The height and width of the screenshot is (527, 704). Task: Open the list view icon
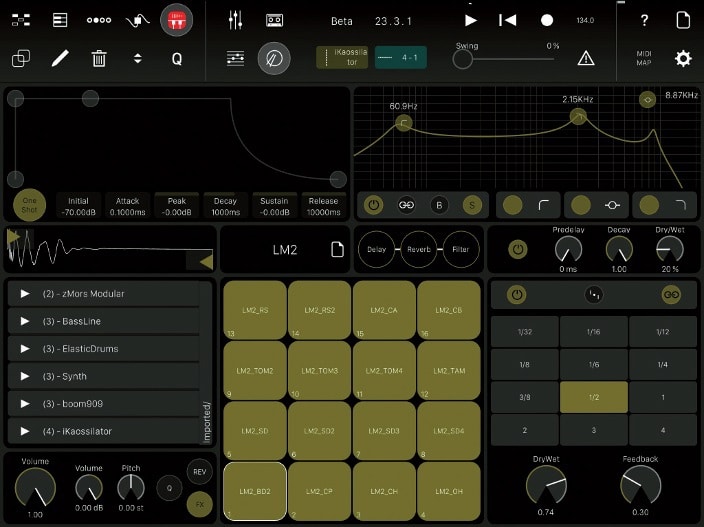tap(60, 20)
